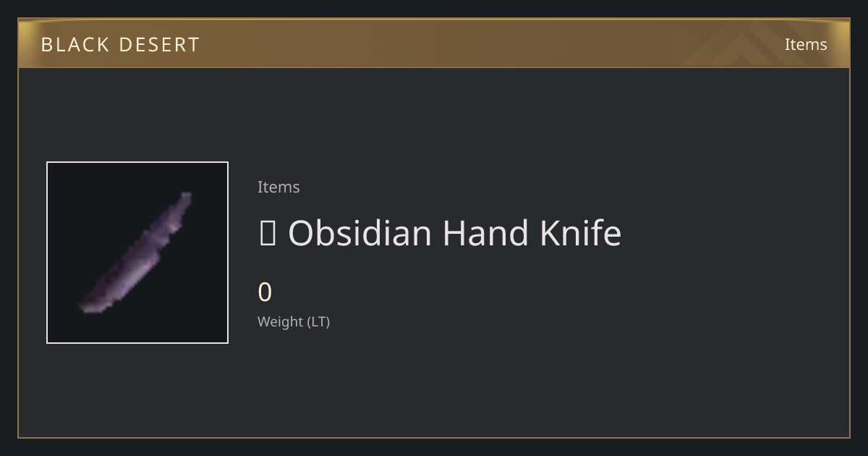This screenshot has width=868, height=456.
Task: Click the faint chevron emblem in gold header
Action: coord(752,43)
